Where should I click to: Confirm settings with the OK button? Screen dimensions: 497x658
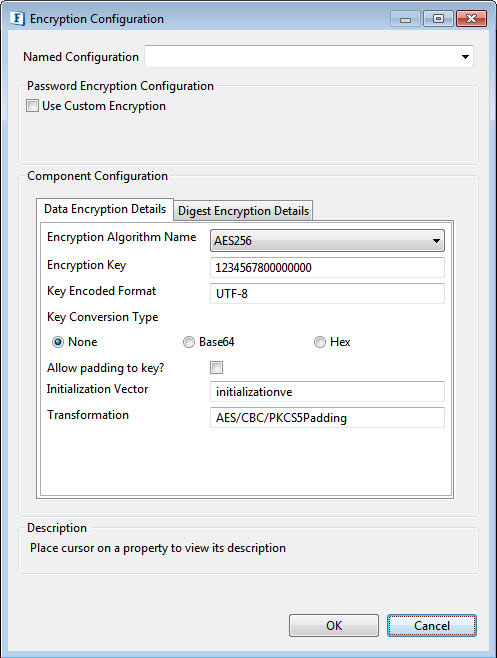click(x=334, y=625)
